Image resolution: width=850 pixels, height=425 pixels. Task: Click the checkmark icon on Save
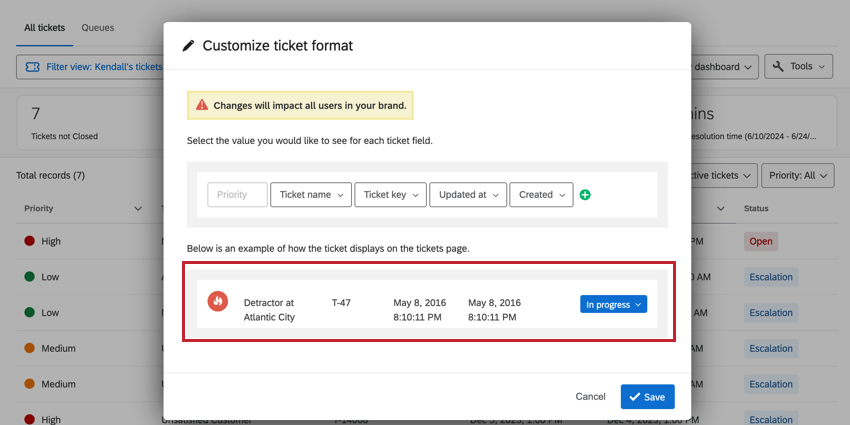click(x=634, y=397)
